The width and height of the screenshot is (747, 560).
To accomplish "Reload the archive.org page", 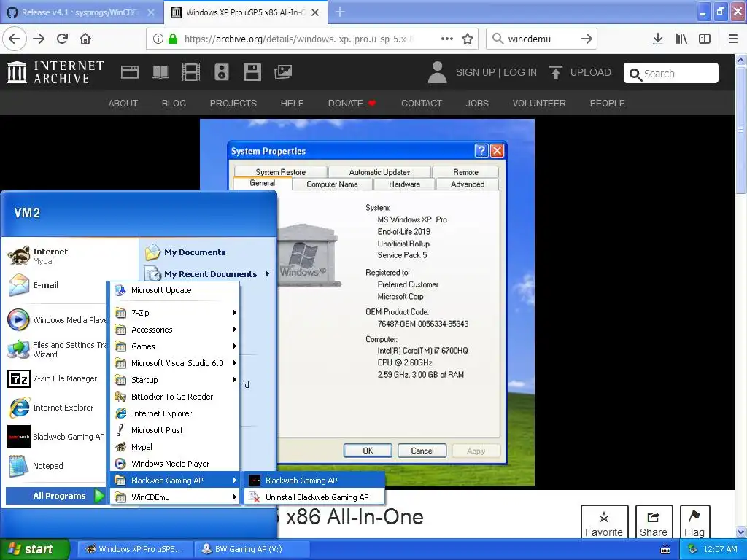I will [x=63, y=39].
